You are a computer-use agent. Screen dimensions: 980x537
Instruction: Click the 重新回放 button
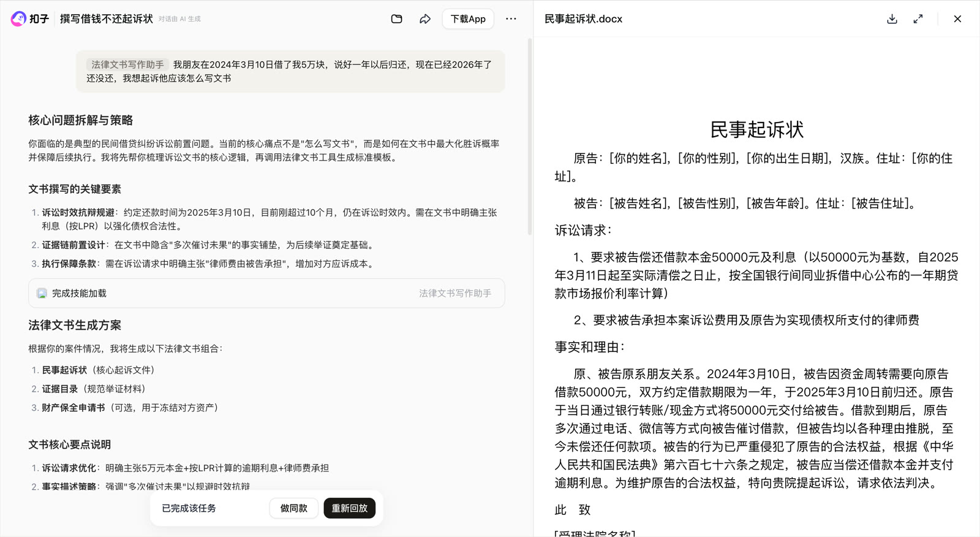[350, 508]
